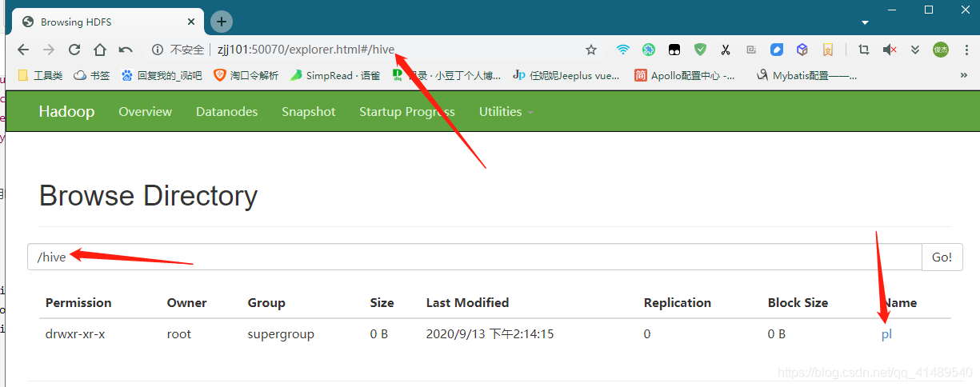Click the root owner cell
This screenshot has width=980, height=387.
[x=179, y=334]
